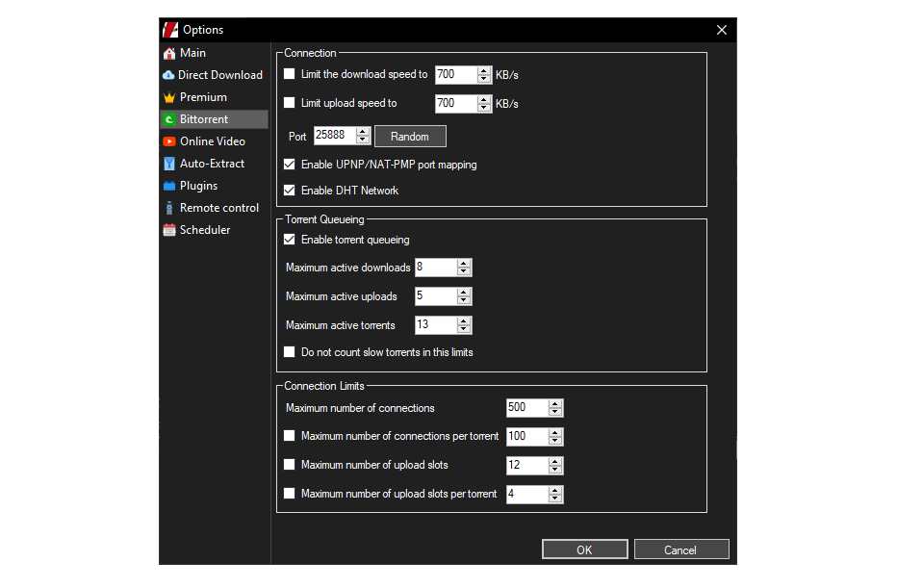Viewport: 897px width, 588px height.
Task: Click the green Bittorrent icon
Action: tap(169, 119)
